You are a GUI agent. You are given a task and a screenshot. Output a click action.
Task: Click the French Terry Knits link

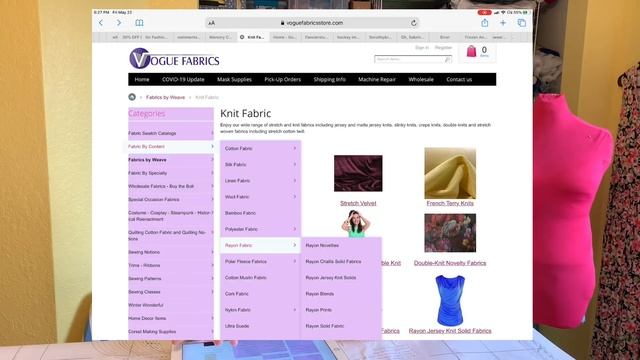(x=450, y=203)
